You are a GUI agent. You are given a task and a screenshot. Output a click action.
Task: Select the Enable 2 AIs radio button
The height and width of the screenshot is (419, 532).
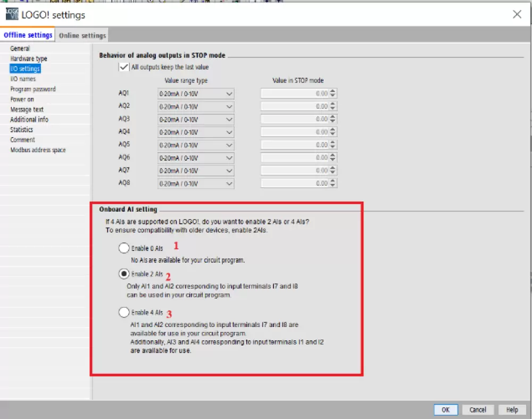click(124, 273)
